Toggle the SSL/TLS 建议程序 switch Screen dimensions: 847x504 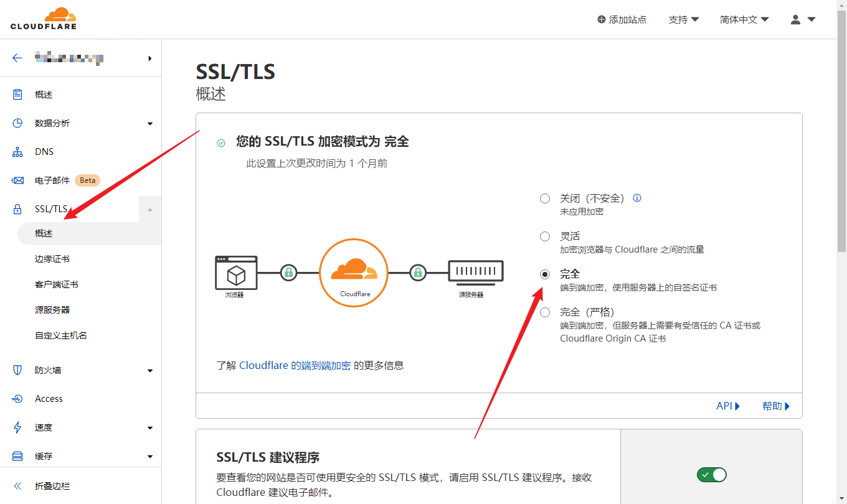pyautogui.click(x=712, y=475)
